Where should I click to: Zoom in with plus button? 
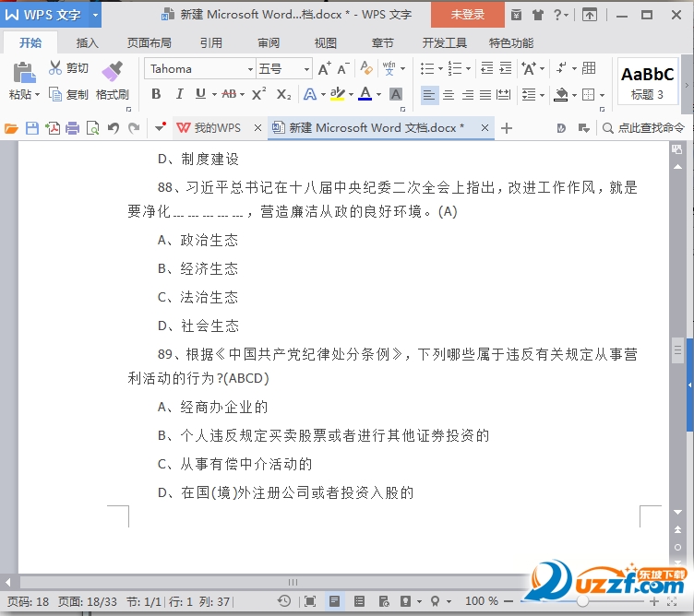(x=654, y=601)
